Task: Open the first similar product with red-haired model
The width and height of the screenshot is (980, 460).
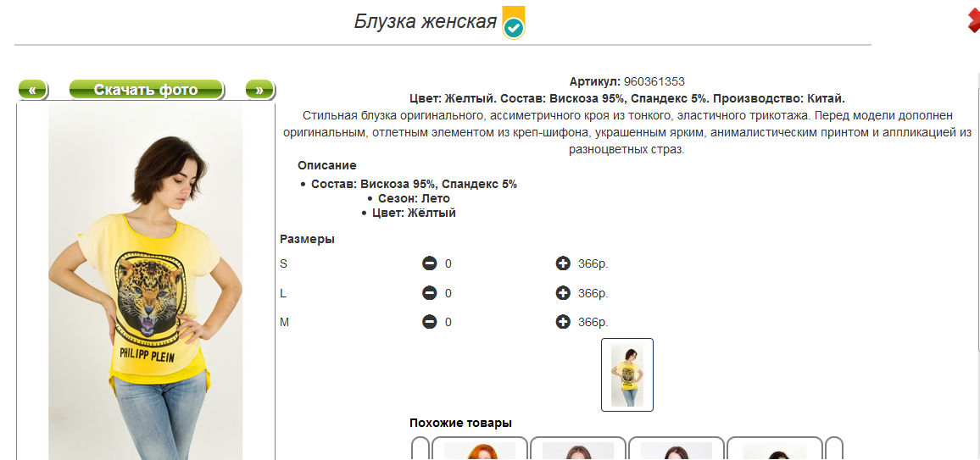Action: point(480,450)
